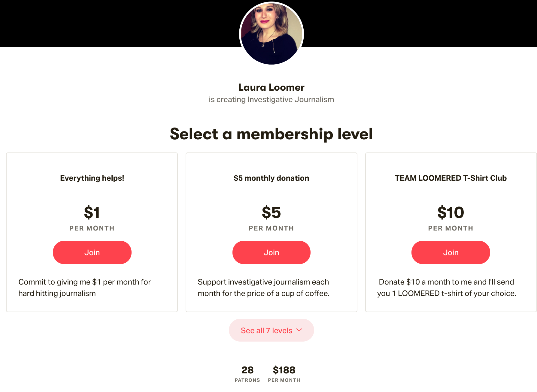
Task: Expand the See all 7 levels chevron
Action: [299, 330]
